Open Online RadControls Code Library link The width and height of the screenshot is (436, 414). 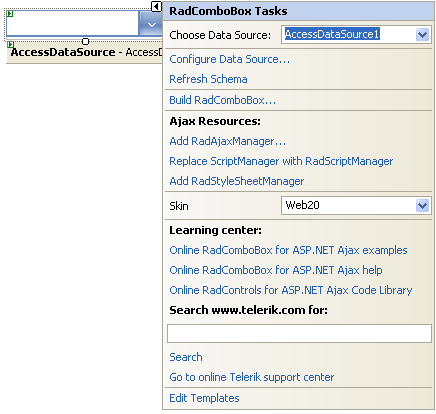291,290
